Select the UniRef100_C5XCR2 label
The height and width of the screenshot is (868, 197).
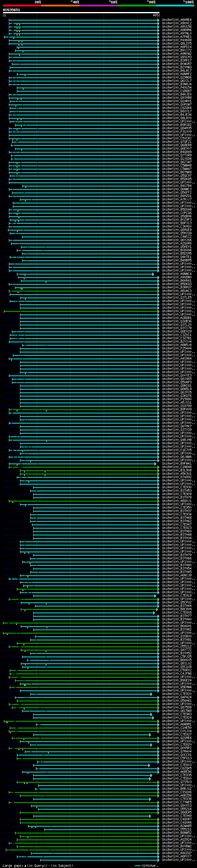pyautogui.click(x=176, y=138)
